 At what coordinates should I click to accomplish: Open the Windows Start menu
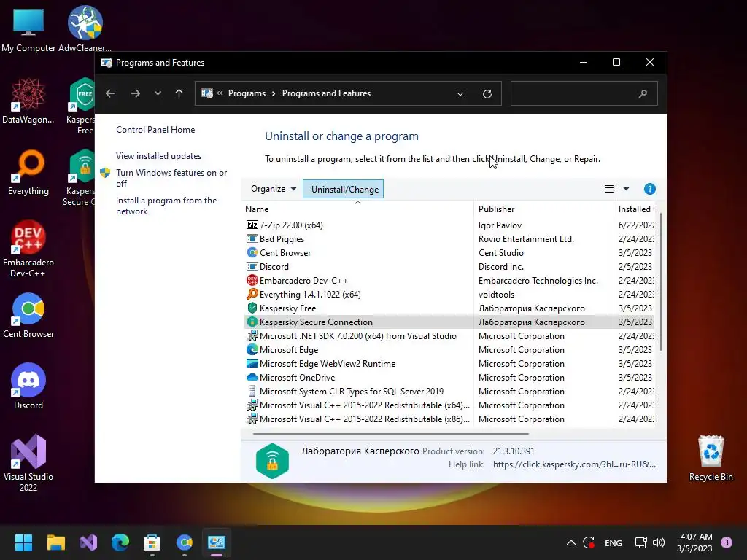pyautogui.click(x=23, y=542)
